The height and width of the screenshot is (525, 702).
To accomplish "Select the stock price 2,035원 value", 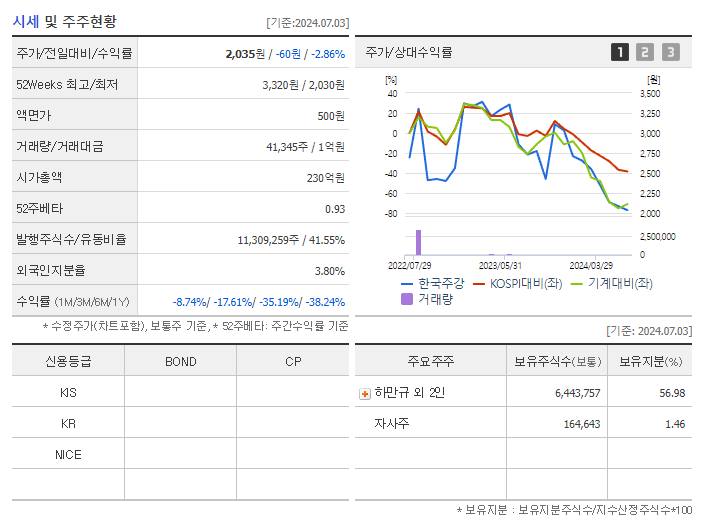I will (245, 54).
